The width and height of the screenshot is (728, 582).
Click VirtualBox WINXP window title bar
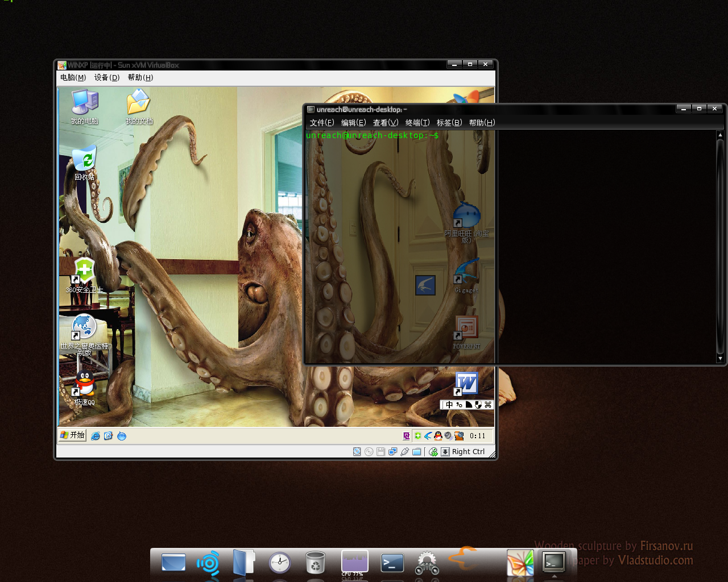tap(276, 65)
